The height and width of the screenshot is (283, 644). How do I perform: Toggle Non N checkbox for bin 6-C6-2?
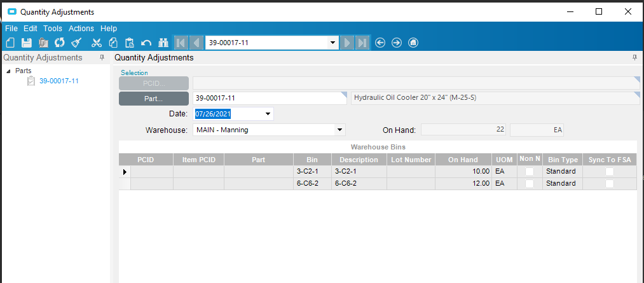click(530, 184)
